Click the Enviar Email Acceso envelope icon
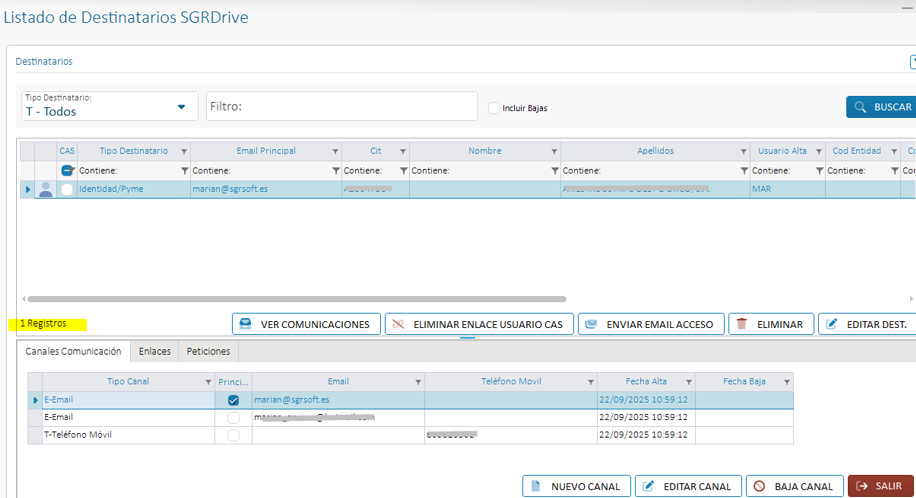This screenshot has height=498, width=916. tap(591, 324)
